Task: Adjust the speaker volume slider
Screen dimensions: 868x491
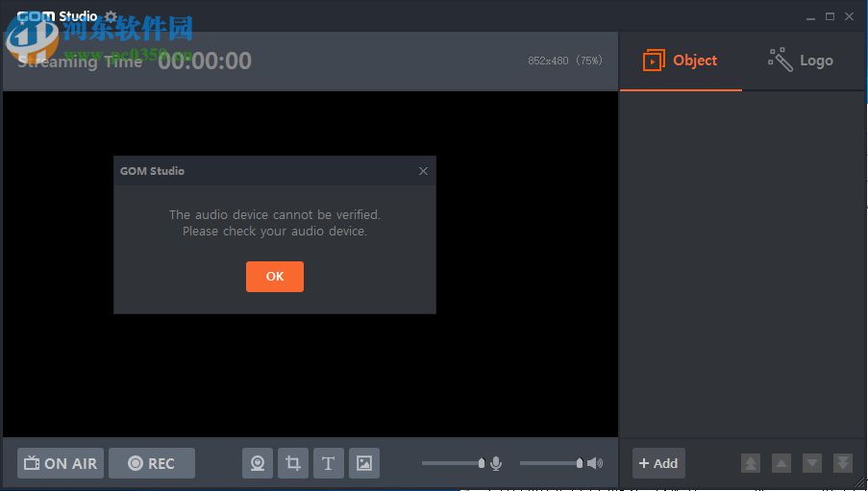Action: click(x=552, y=463)
